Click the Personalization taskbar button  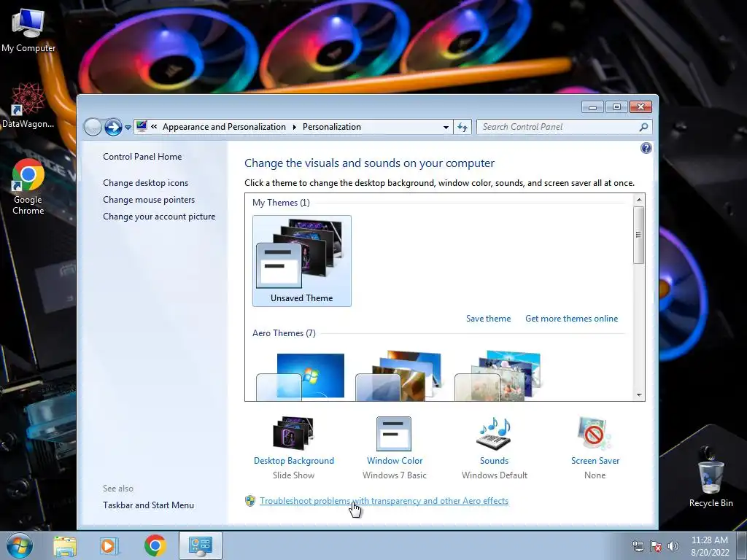pyautogui.click(x=200, y=545)
